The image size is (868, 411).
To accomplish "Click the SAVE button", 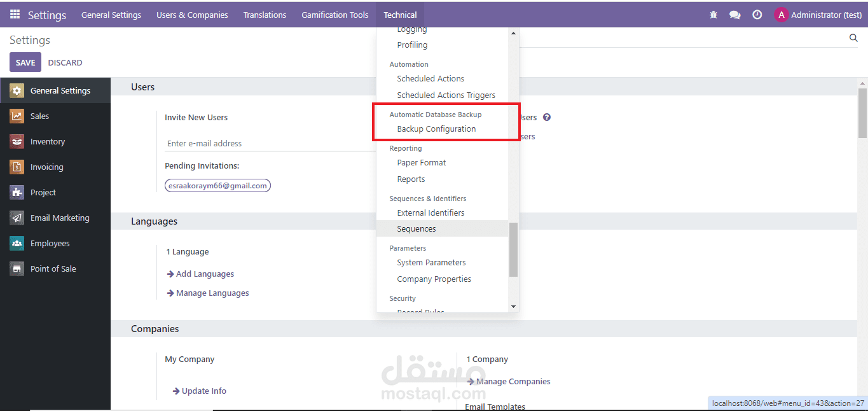I will coord(25,62).
